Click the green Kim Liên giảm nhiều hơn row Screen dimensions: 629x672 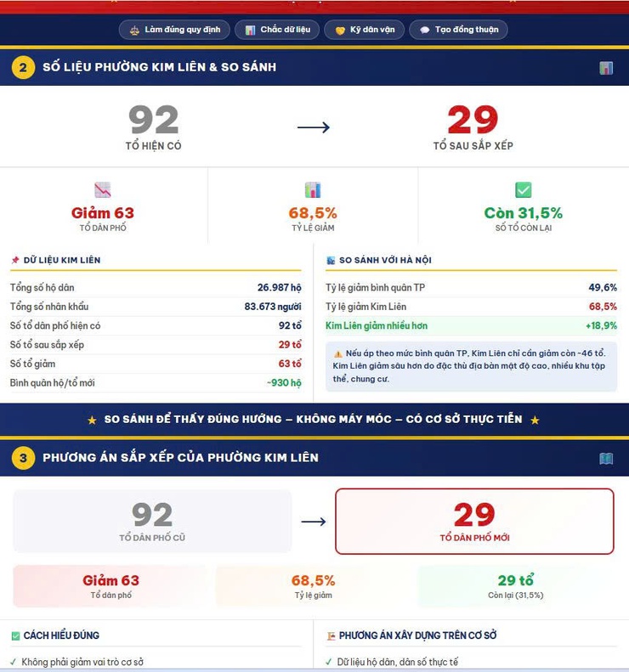(x=471, y=325)
